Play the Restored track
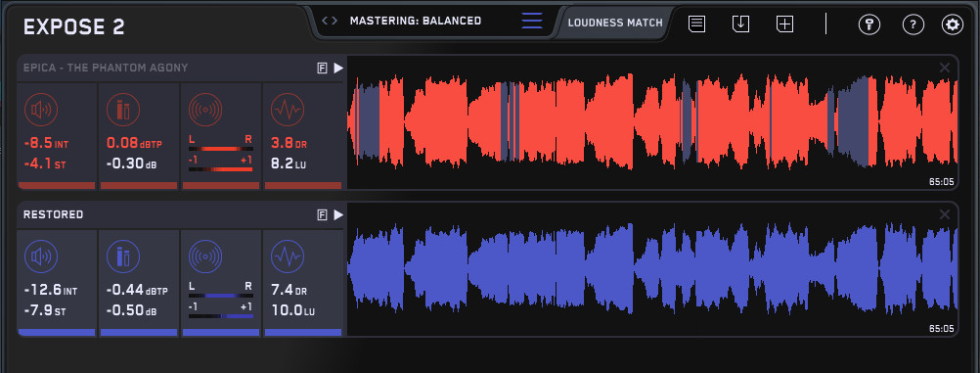Screen dimensions: 980x373 click(x=338, y=214)
